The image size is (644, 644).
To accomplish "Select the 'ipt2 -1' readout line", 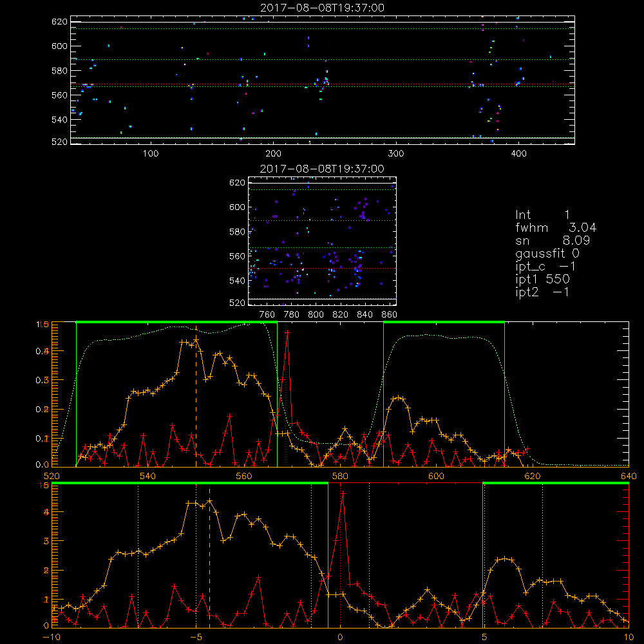I will (x=542, y=292).
